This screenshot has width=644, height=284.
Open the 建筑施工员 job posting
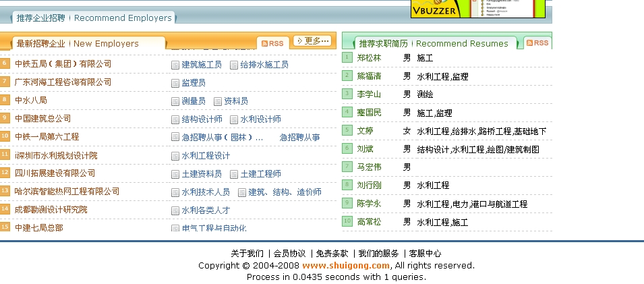click(x=202, y=65)
